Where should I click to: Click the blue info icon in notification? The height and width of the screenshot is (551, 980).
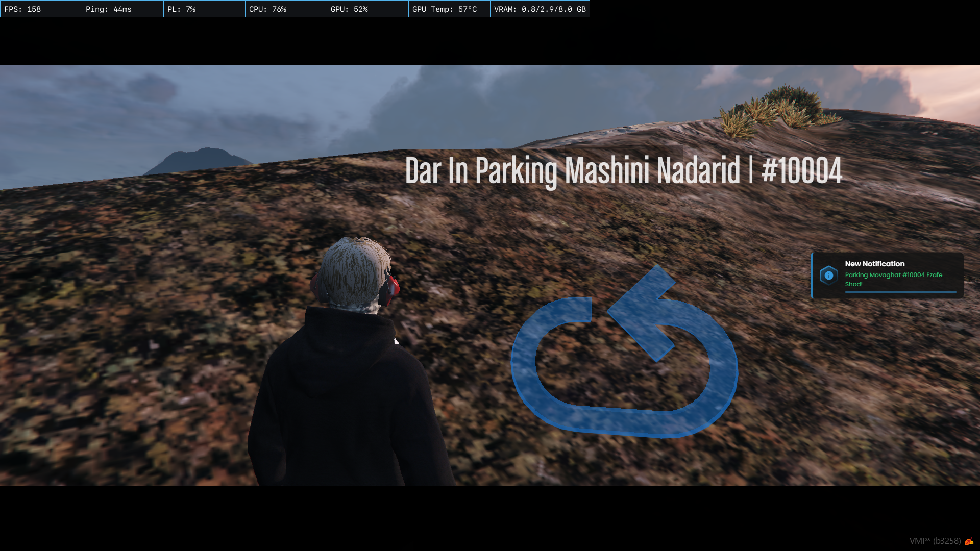828,275
